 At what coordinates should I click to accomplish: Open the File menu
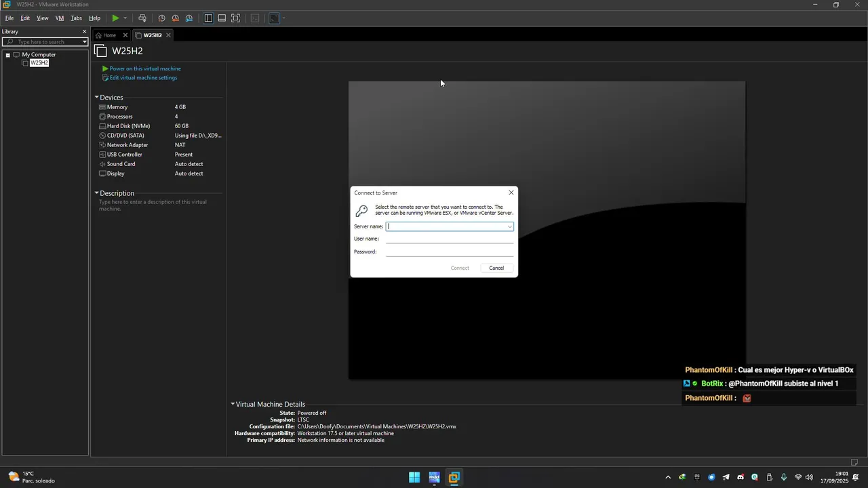(9, 18)
